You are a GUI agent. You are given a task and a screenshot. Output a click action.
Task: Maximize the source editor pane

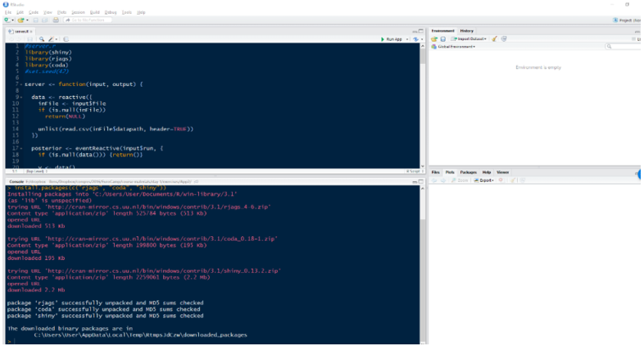420,31
